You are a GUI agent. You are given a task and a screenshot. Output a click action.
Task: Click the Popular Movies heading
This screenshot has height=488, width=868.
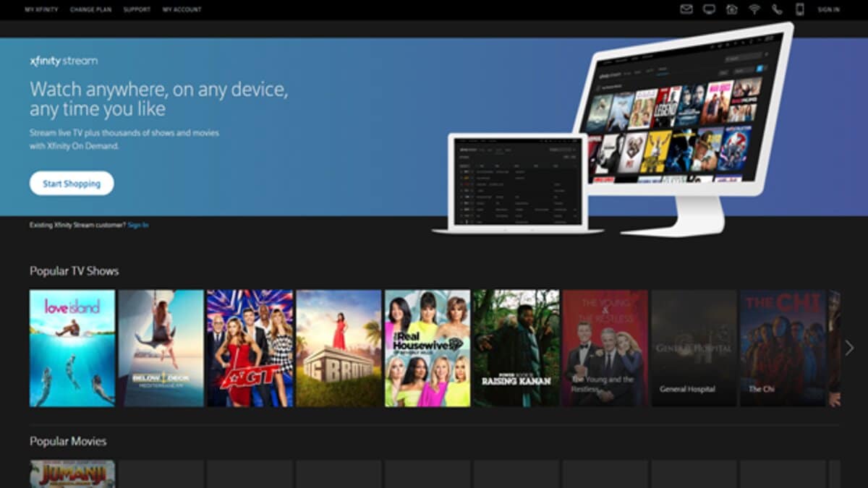click(68, 441)
